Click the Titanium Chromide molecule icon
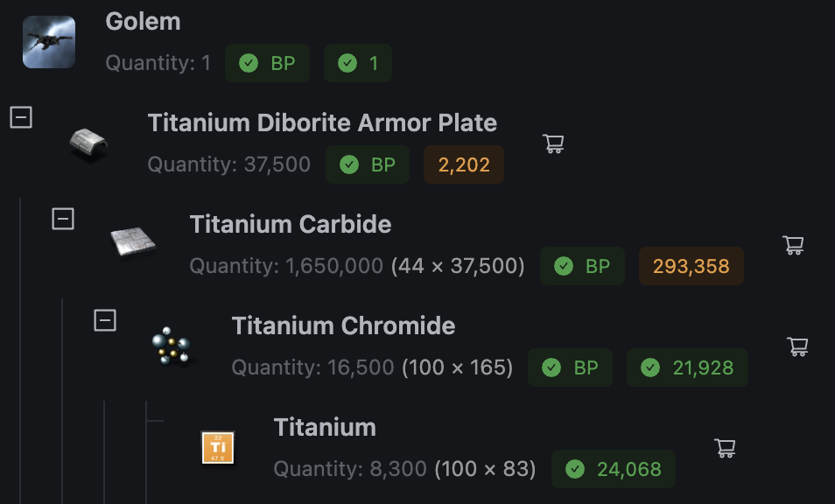The image size is (835, 504). click(173, 344)
